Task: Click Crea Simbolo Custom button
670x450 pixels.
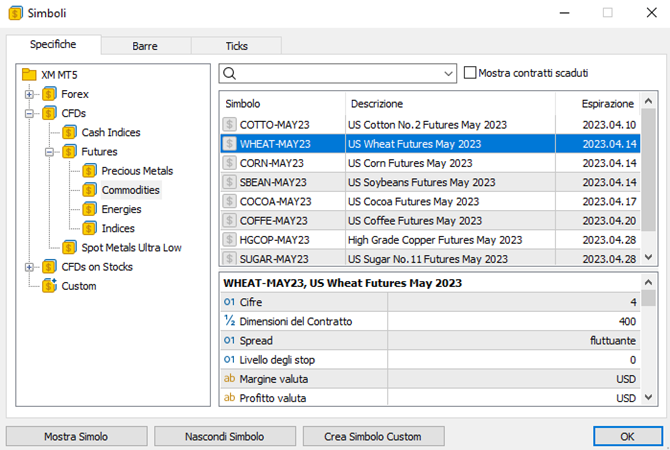Action: [x=373, y=436]
